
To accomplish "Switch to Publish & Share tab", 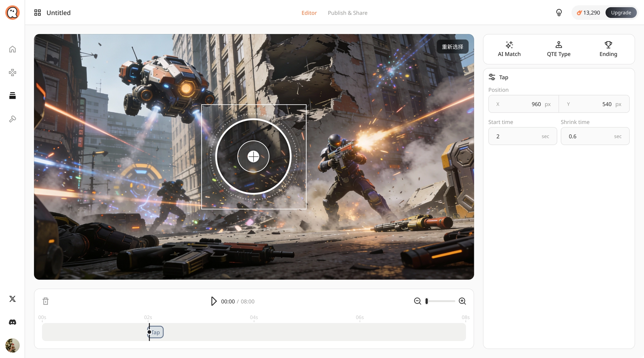I will pos(347,13).
